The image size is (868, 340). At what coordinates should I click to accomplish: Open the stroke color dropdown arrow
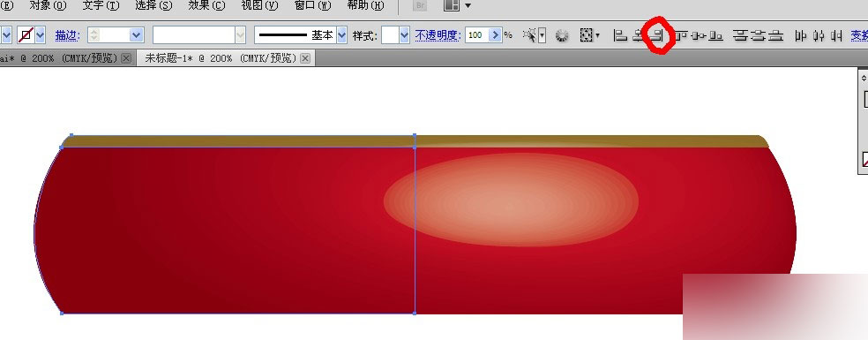pyautogui.click(x=41, y=35)
